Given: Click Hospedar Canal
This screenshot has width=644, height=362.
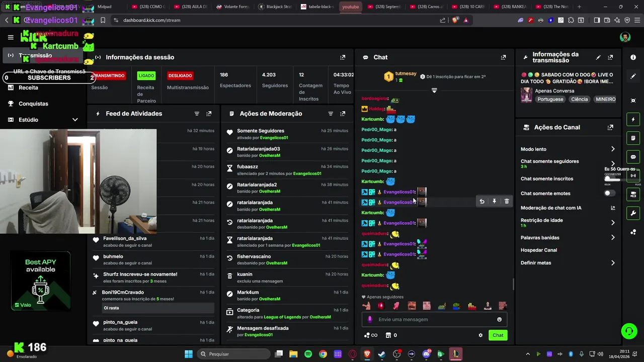Looking at the screenshot, I should [539, 250].
